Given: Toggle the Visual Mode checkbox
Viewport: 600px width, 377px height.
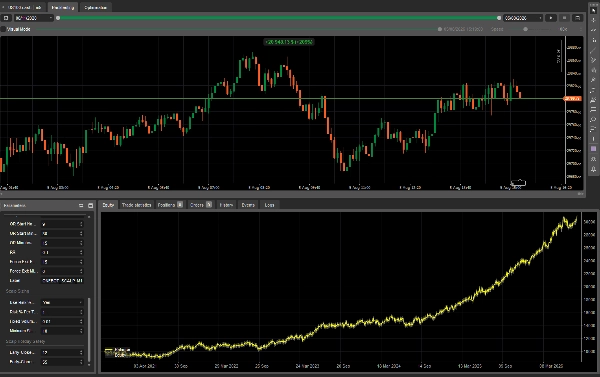Looking at the screenshot, I should 3,29.
